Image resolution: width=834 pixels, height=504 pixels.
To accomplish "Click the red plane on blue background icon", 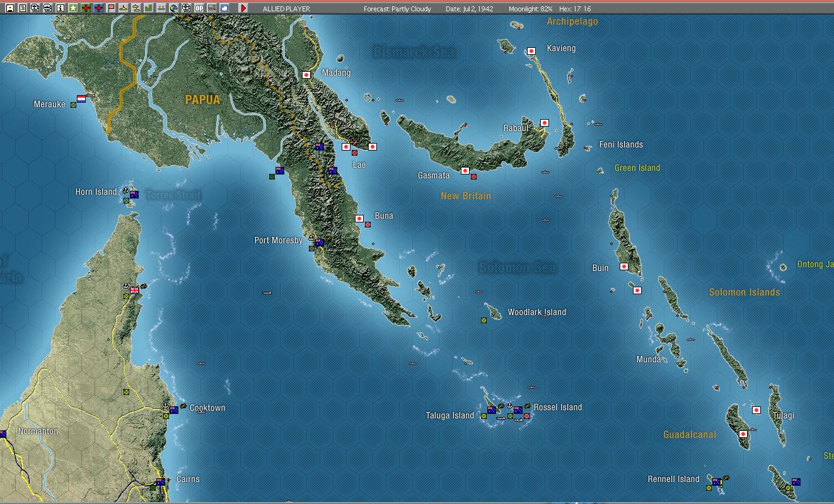I will pos(98,8).
